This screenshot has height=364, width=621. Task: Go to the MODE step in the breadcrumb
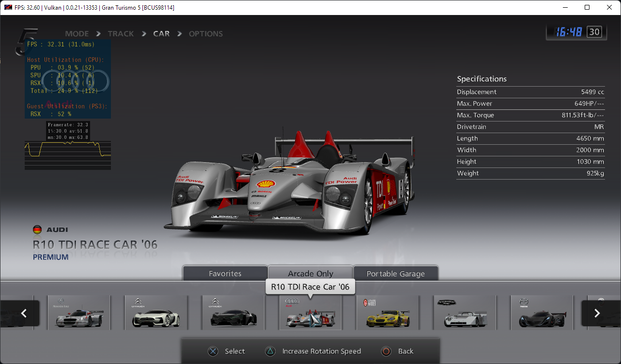[77, 34]
